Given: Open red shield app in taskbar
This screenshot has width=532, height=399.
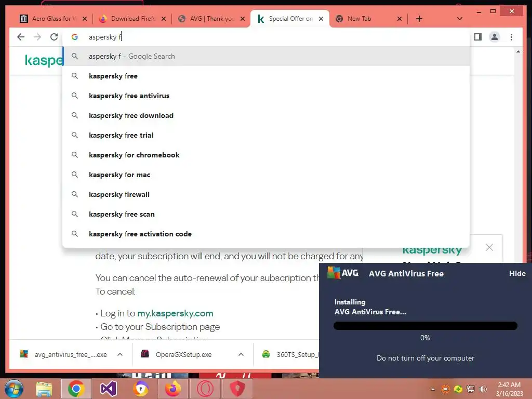Looking at the screenshot, I should click(237, 389).
